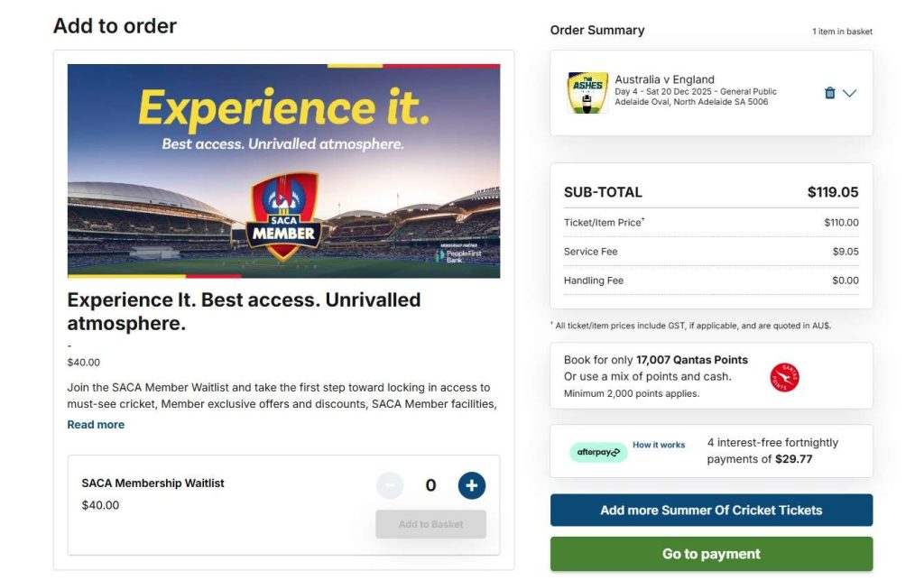Click the SACA Member shield in the banner

283,216
